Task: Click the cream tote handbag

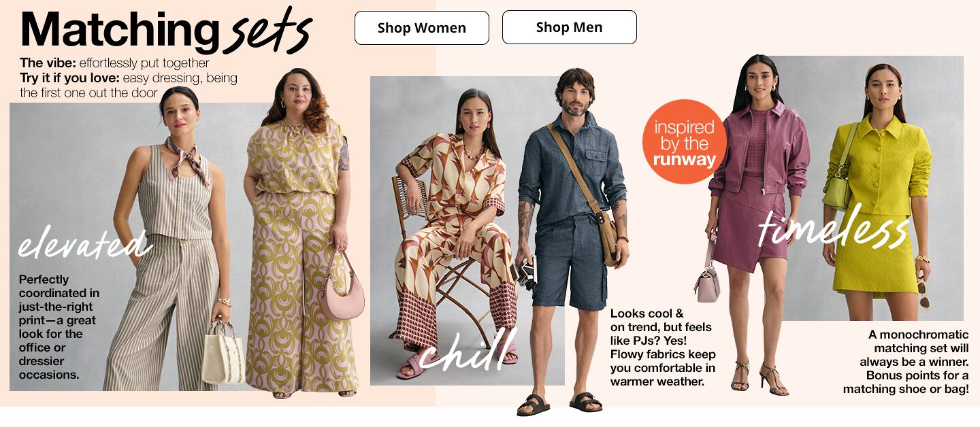Action: coord(223,354)
